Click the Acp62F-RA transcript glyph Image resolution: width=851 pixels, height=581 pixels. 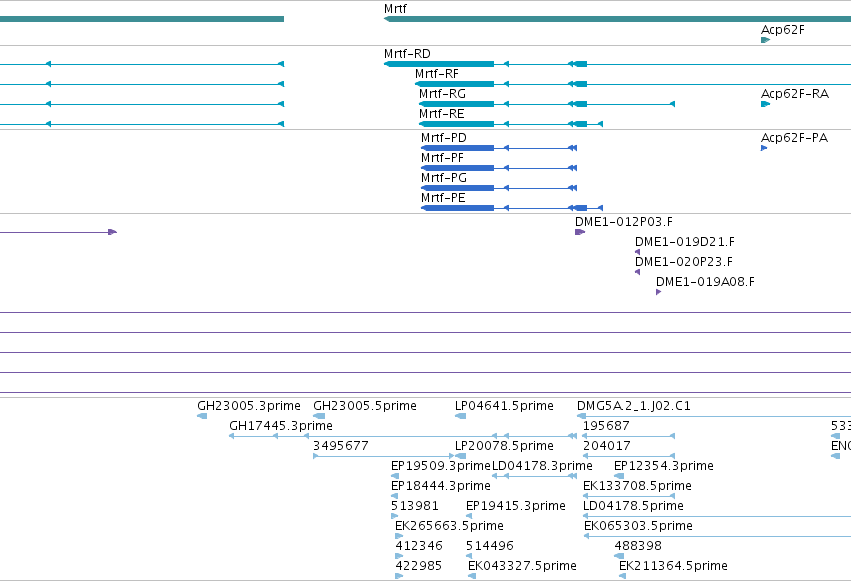pyautogui.click(x=765, y=104)
